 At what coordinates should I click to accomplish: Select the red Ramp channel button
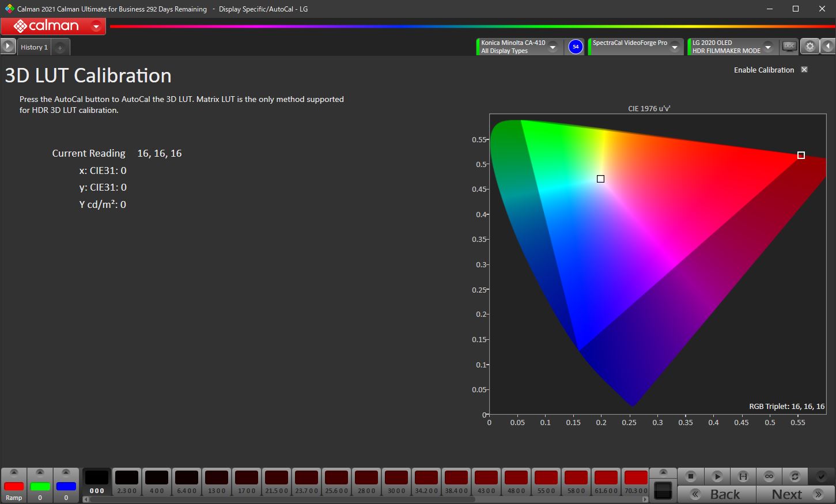pos(14,487)
